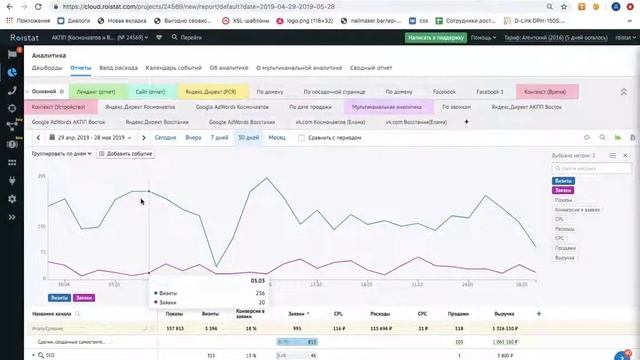Select the Месяц period link
640x360 pixels.
click(277, 138)
